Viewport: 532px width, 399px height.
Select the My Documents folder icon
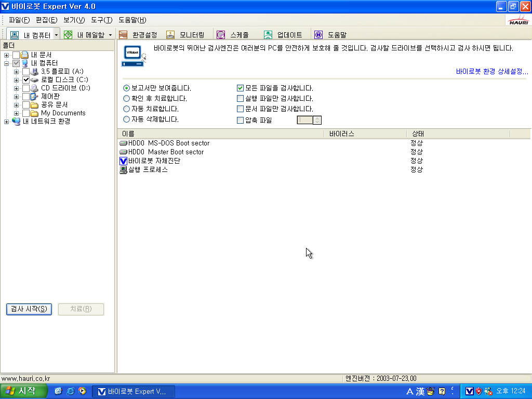34,113
